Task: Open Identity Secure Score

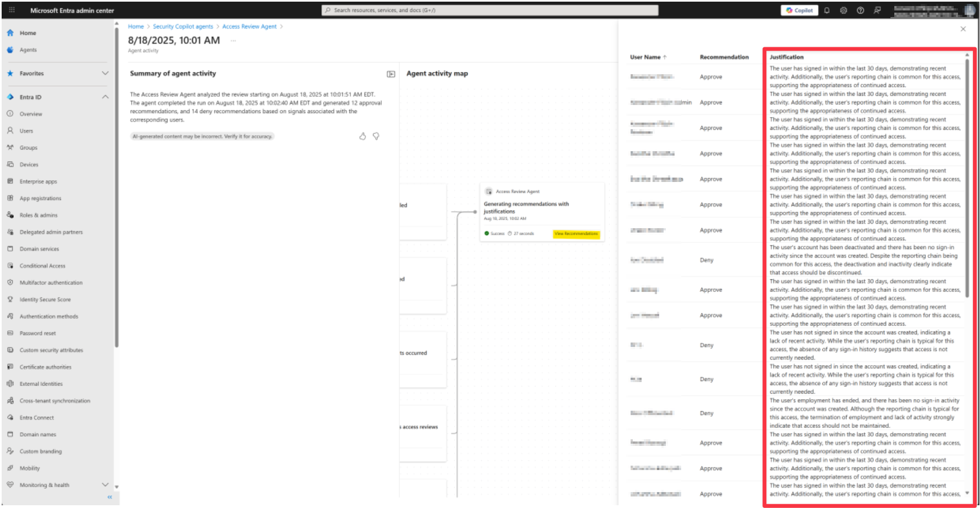Action: point(45,300)
